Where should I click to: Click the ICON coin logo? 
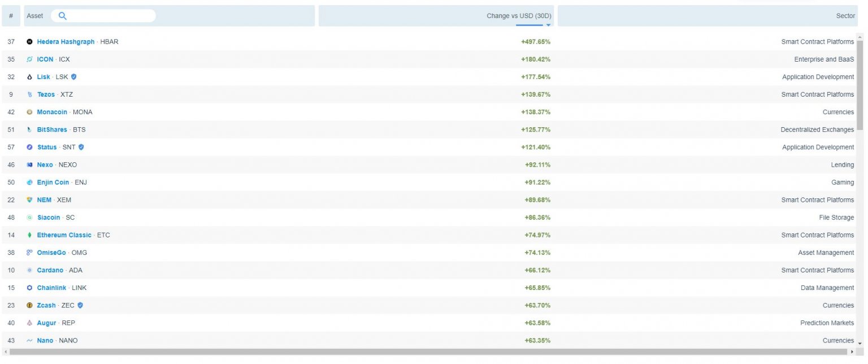(x=30, y=59)
